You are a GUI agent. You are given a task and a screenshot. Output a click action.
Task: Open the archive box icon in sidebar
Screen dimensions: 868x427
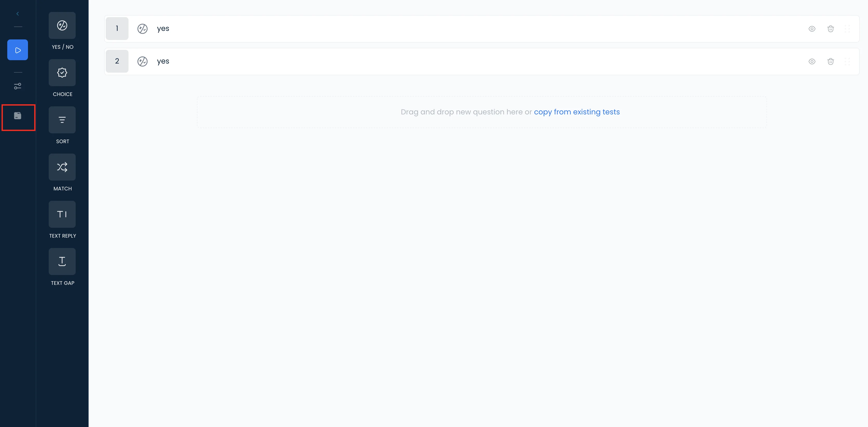tap(18, 116)
